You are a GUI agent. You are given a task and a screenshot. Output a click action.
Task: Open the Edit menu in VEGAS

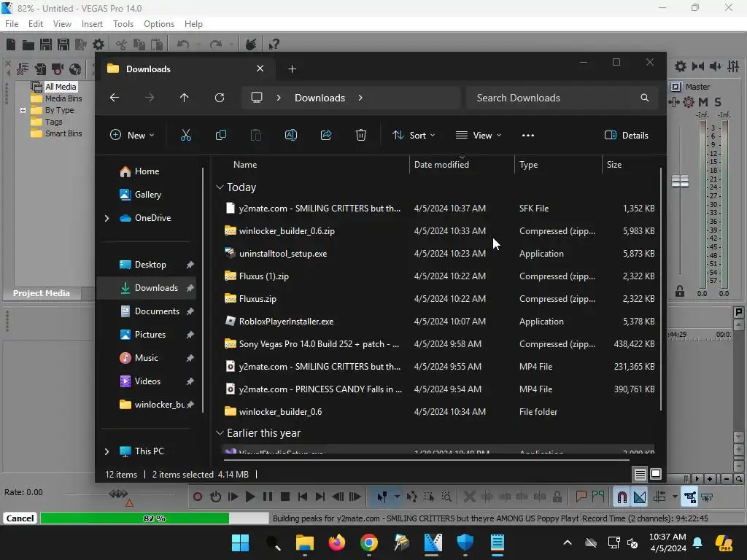click(35, 24)
